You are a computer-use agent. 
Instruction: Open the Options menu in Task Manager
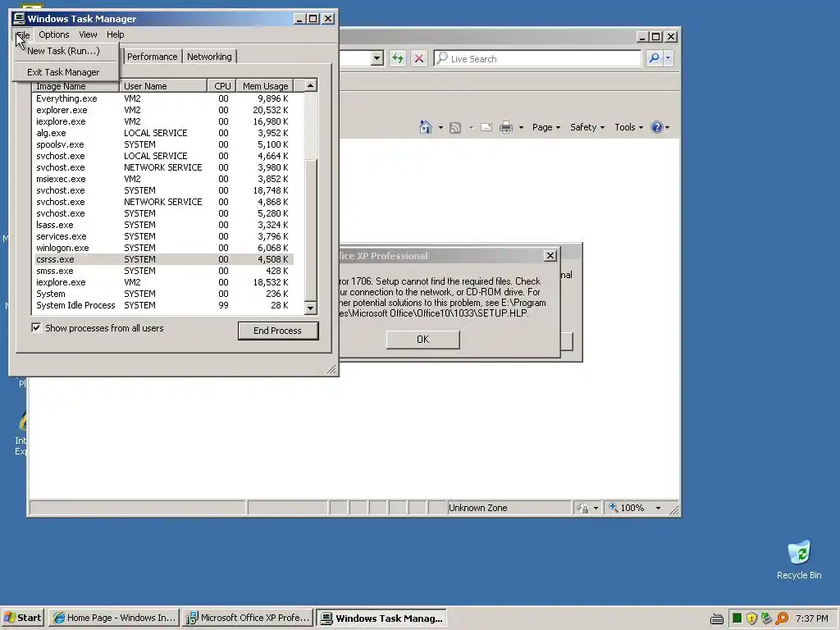pyautogui.click(x=53, y=34)
